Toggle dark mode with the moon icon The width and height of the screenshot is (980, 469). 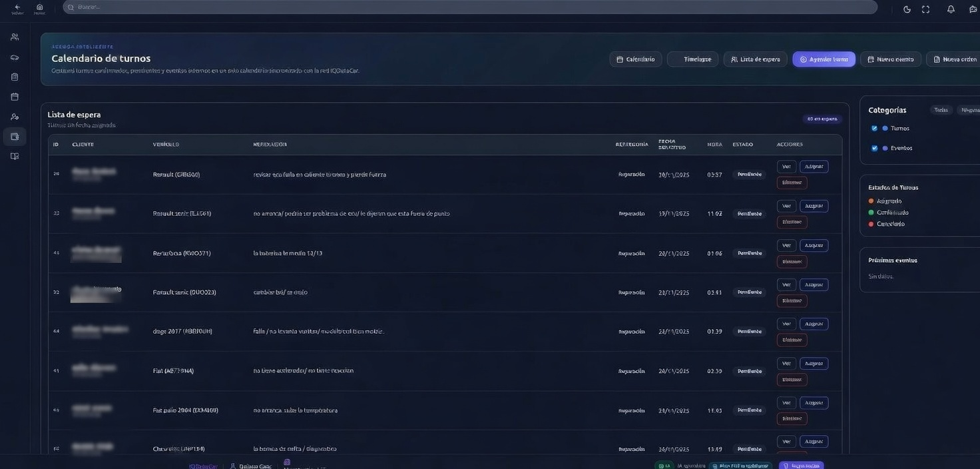point(907,9)
